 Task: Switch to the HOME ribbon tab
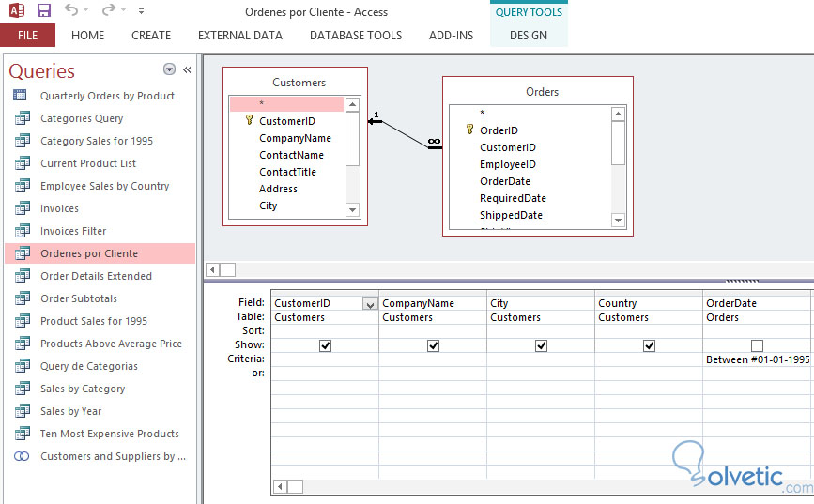(x=87, y=36)
